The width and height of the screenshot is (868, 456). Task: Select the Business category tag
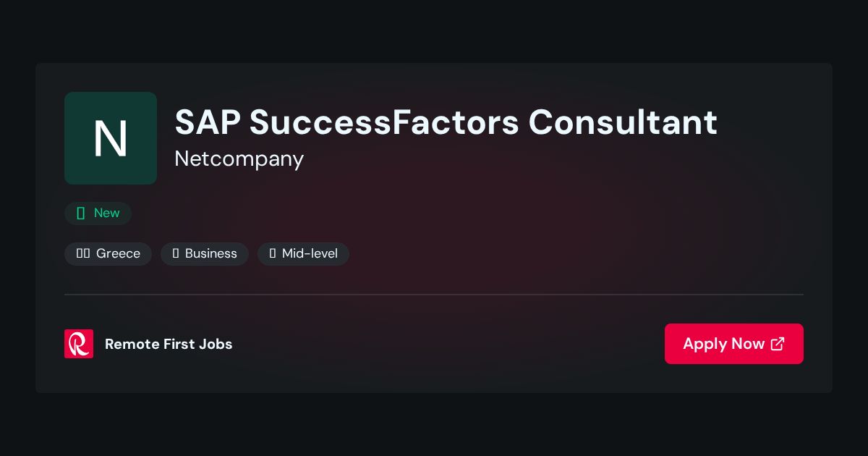[205, 254]
